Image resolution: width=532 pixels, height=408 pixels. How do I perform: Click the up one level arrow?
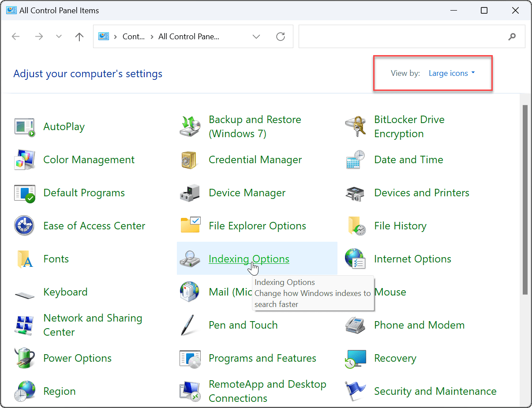[79, 36]
